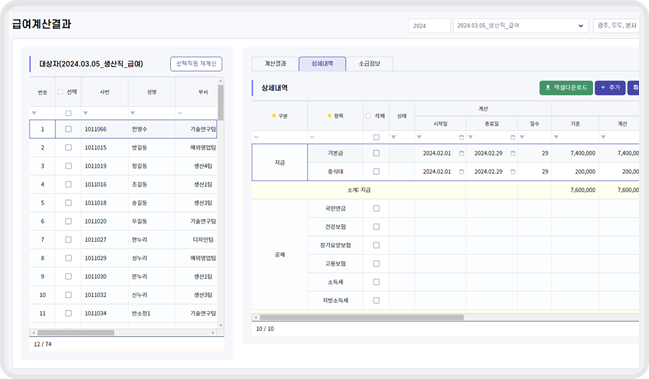Check the box for employee 1011034

click(68, 313)
